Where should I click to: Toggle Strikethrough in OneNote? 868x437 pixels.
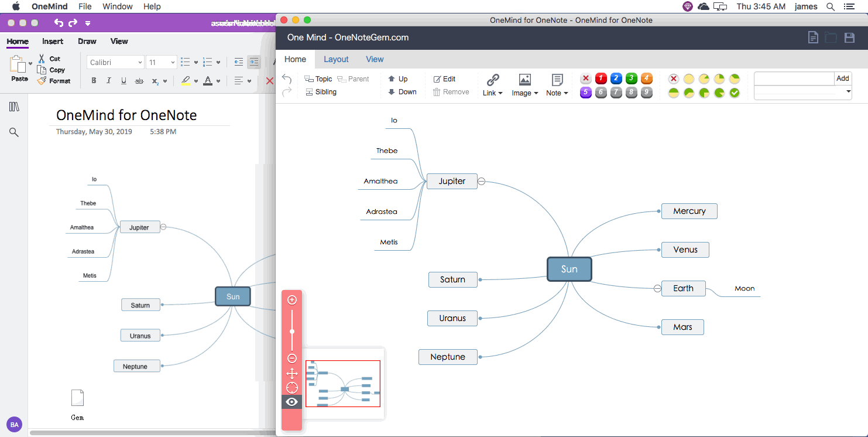[x=139, y=81]
